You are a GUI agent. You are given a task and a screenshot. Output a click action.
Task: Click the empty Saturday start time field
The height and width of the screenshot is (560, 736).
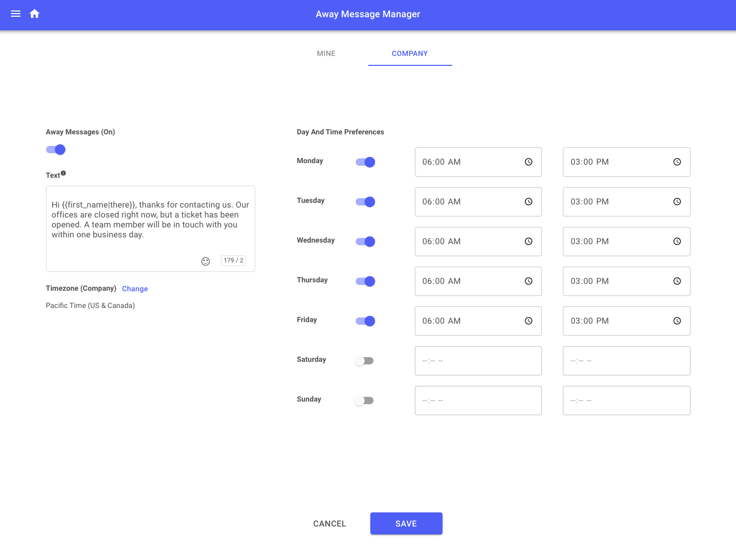[478, 361]
